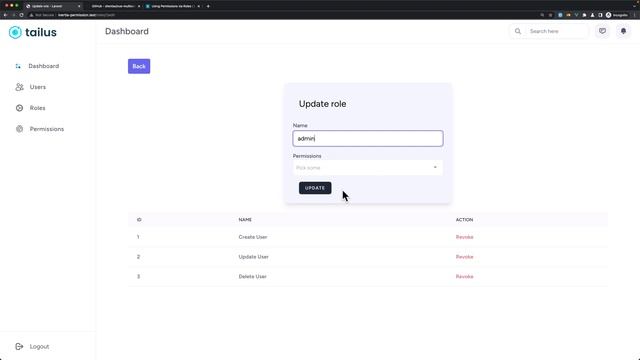Click the Incognito profile icon
Viewport: 640px width, 360px height.
(x=609, y=15)
